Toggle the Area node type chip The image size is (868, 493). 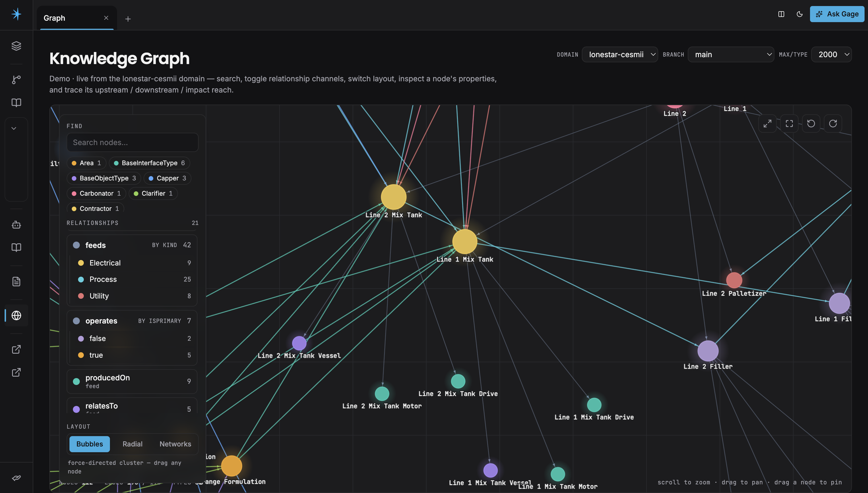pos(87,163)
